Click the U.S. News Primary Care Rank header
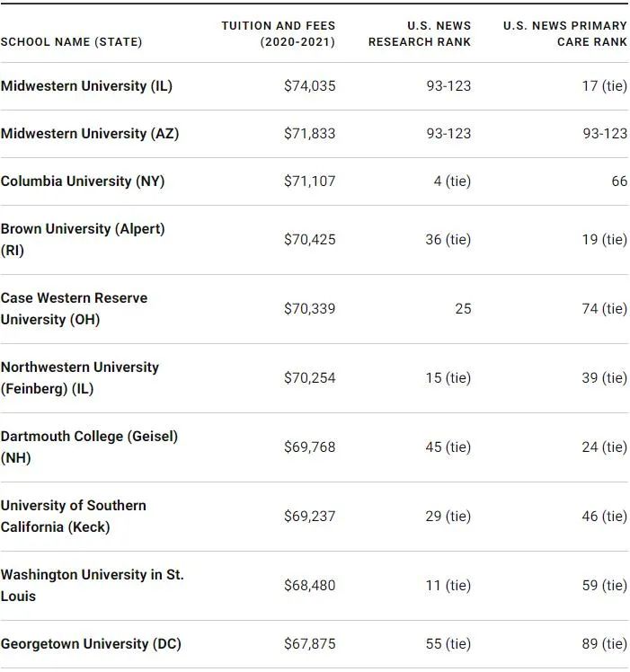 564,34
